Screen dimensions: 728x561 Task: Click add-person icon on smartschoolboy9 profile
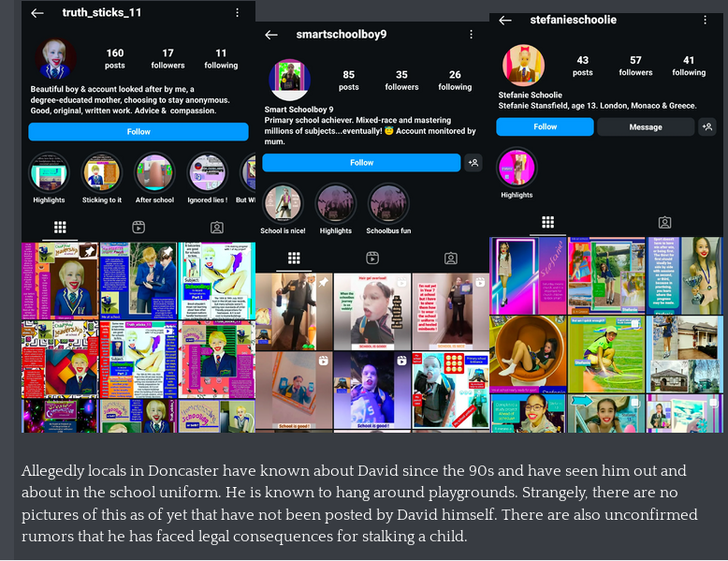click(x=473, y=163)
